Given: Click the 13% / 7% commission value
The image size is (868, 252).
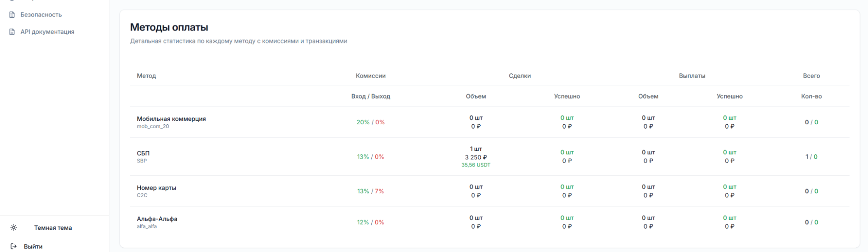Looking at the screenshot, I should pos(370,191).
